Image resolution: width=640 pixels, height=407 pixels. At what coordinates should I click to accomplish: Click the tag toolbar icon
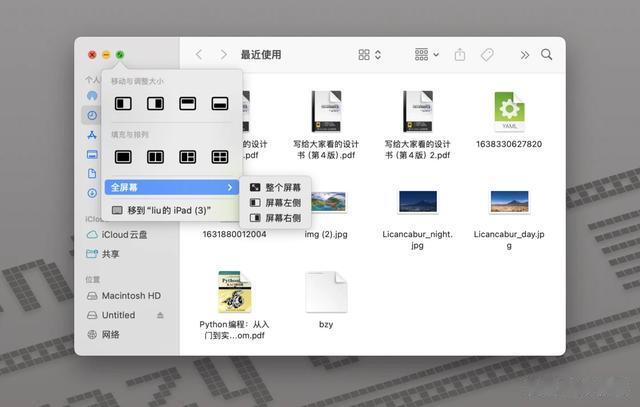(487, 55)
